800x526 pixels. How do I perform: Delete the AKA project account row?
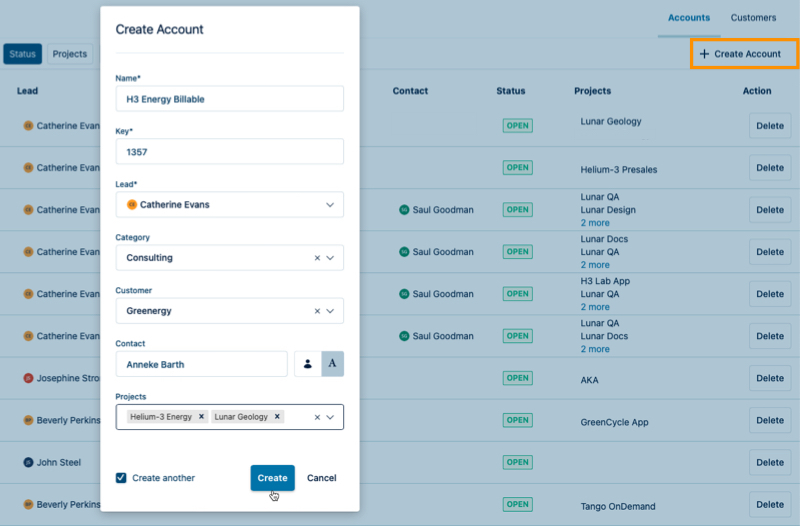tap(769, 379)
